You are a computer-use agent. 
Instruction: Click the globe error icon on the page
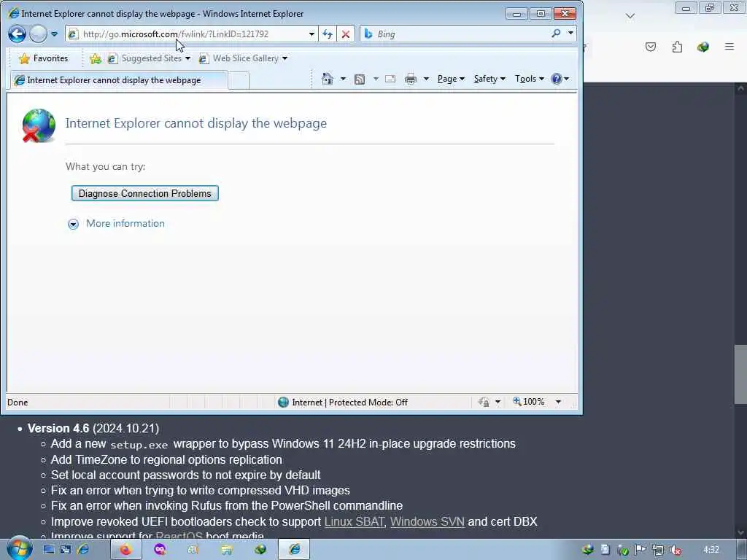coord(38,125)
